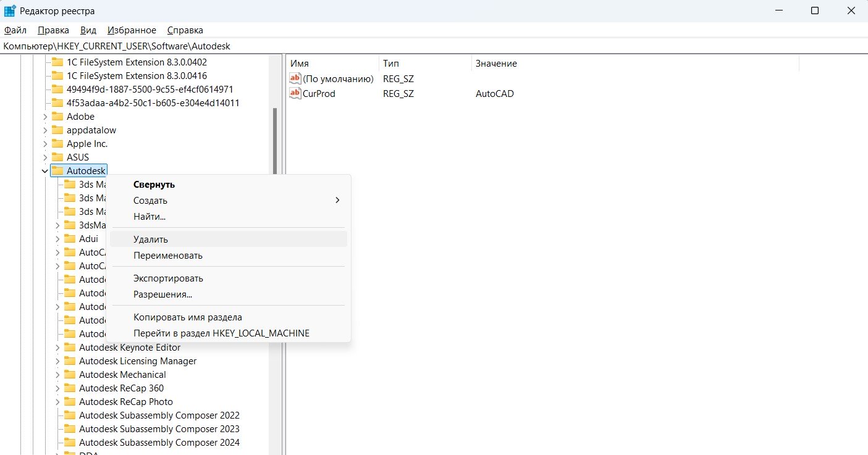This screenshot has width=868, height=455.
Task: Expand the Autodesk ReCap 360 key
Action: (x=57, y=388)
